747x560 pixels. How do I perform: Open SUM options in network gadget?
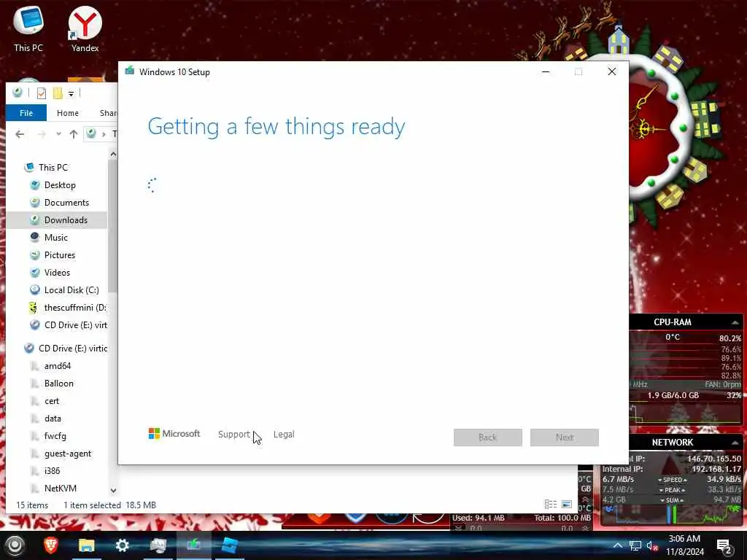click(x=672, y=500)
